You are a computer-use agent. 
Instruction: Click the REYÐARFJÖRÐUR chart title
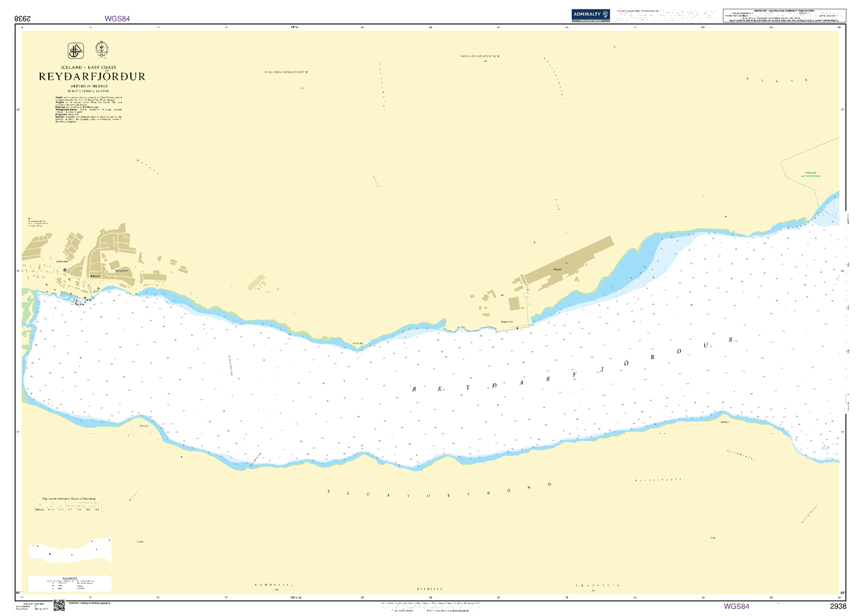pyautogui.click(x=92, y=77)
